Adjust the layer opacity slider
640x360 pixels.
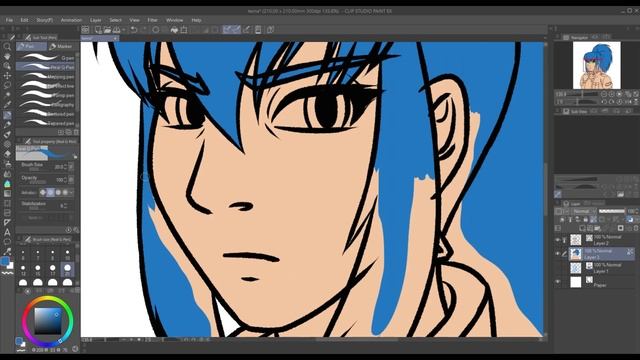(x=611, y=211)
